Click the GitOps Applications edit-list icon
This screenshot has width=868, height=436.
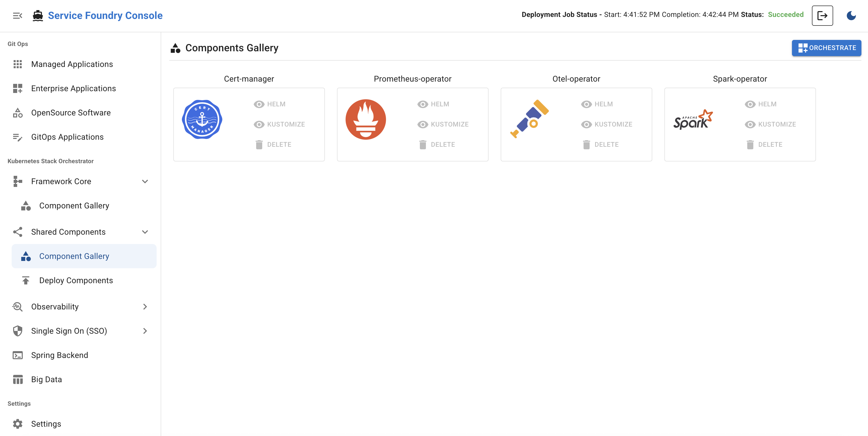17,137
